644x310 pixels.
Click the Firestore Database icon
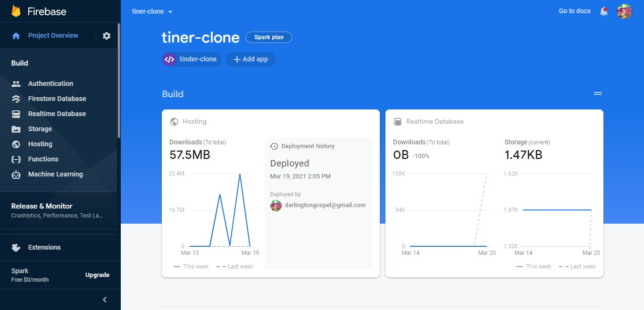(16, 99)
